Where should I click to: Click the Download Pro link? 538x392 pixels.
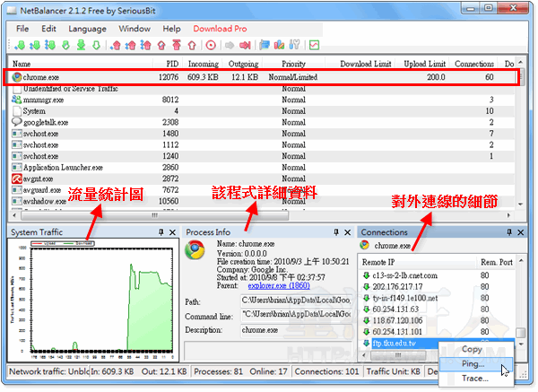click(x=220, y=28)
